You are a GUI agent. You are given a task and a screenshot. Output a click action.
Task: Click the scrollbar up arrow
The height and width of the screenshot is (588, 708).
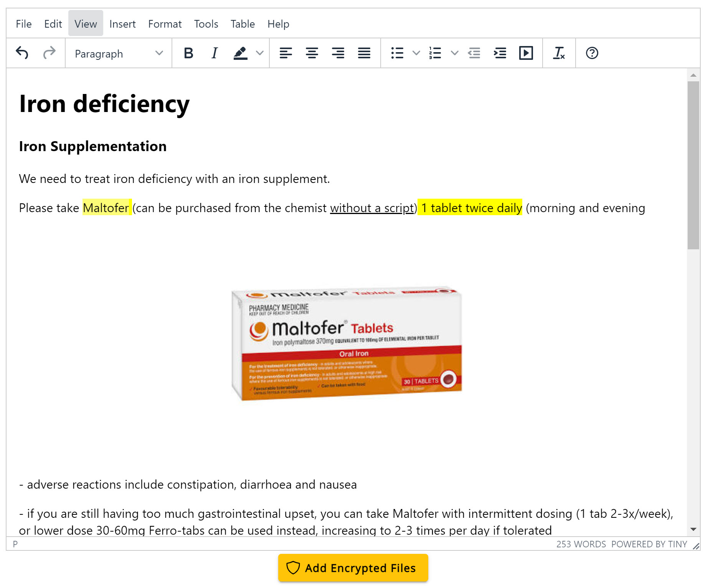point(693,75)
